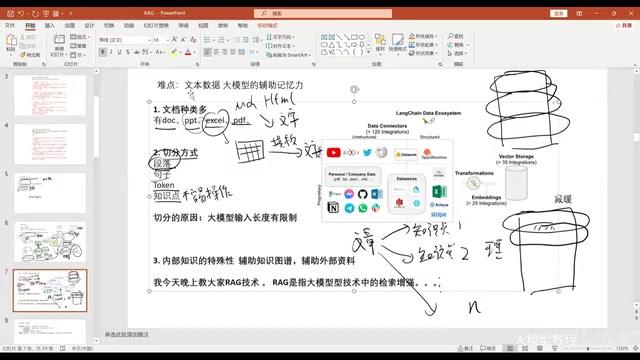The width and height of the screenshot is (640, 360).
Task: Click the Reset 重置 slide button
Action: click(x=78, y=46)
